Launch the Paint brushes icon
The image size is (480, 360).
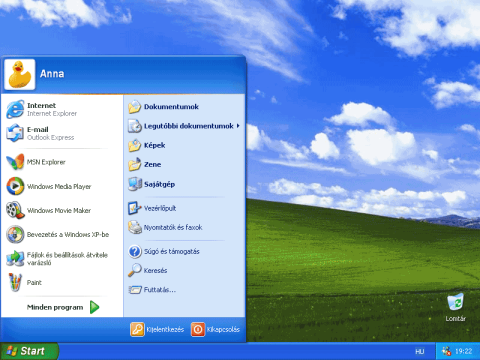(15, 282)
